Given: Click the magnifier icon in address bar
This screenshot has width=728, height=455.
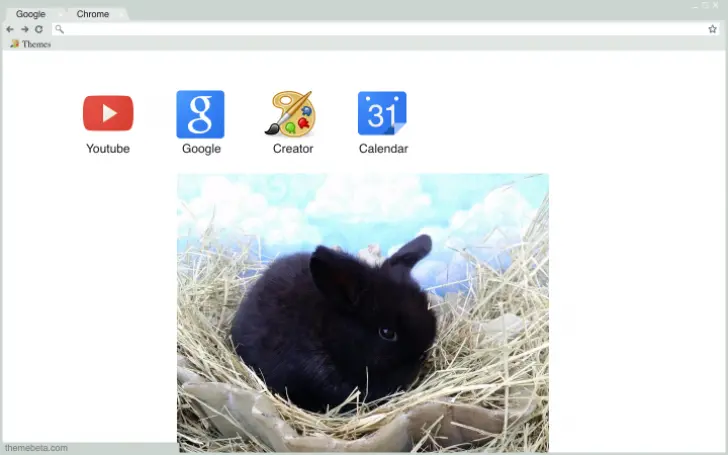Looking at the screenshot, I should 60,29.
